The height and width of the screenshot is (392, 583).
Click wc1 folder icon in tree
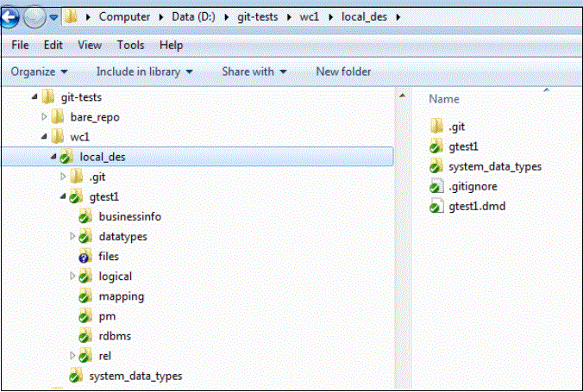(58, 137)
